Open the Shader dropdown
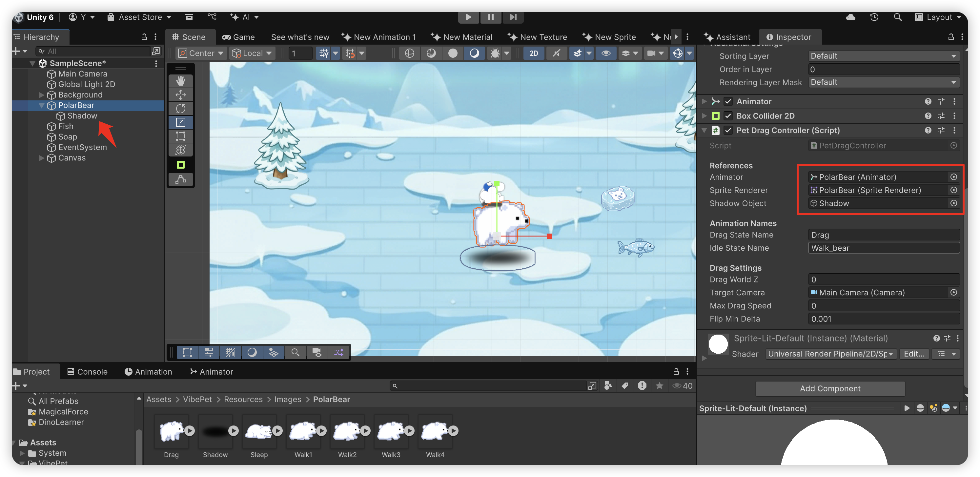This screenshot has width=980, height=477. point(830,354)
